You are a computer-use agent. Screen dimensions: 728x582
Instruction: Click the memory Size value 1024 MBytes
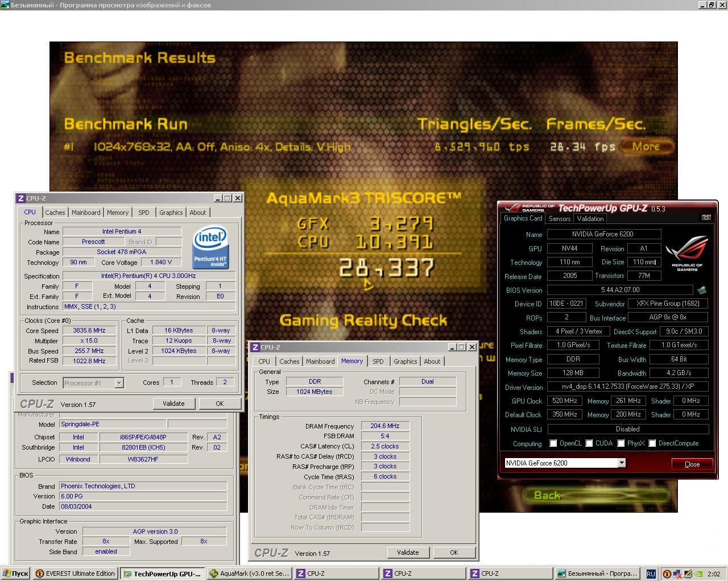[x=315, y=392]
